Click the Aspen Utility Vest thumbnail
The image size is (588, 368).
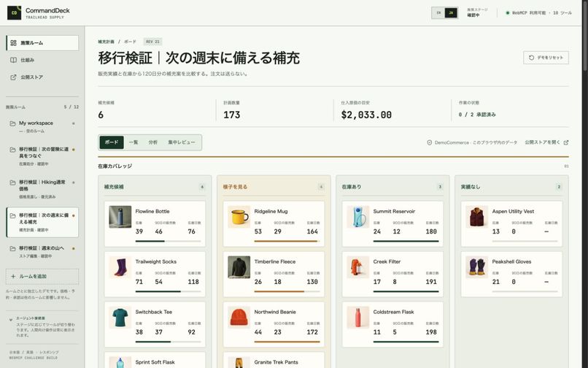click(x=476, y=217)
